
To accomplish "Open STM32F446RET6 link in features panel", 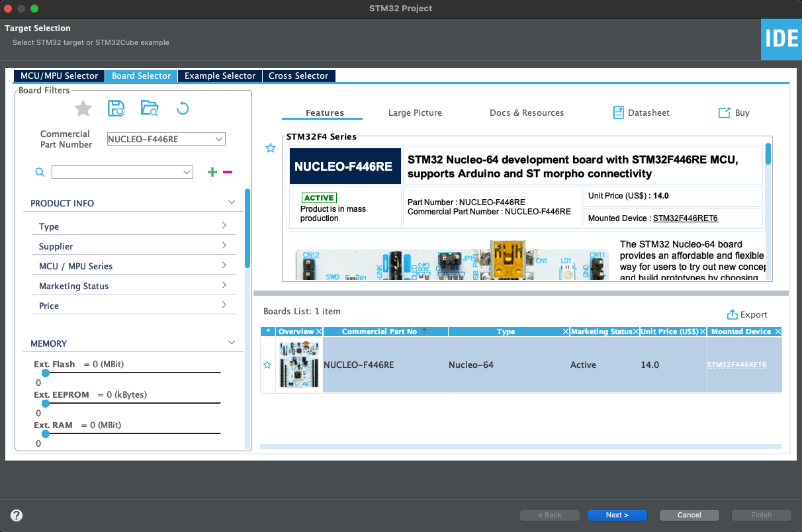I will point(686,218).
